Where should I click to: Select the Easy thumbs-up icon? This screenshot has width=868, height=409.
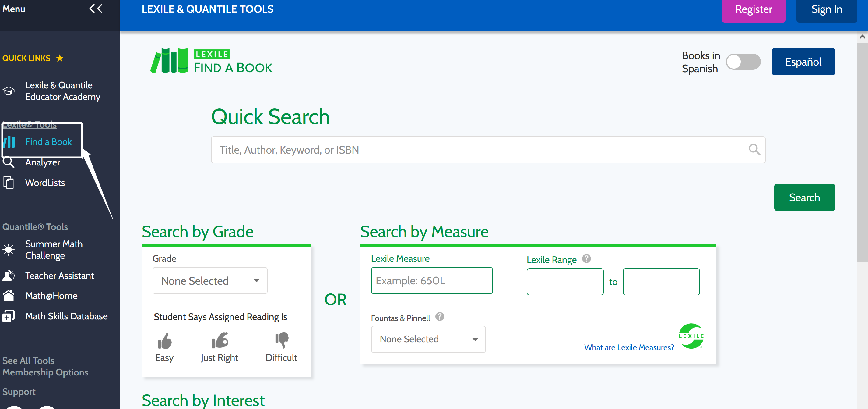click(164, 340)
